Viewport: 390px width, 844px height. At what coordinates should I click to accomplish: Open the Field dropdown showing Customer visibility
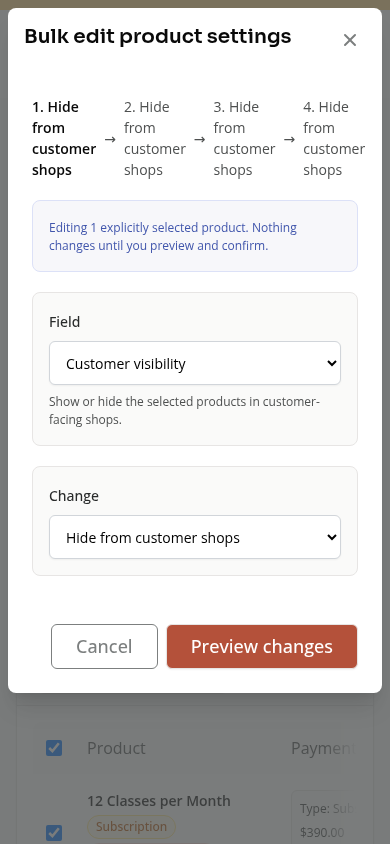coord(195,363)
